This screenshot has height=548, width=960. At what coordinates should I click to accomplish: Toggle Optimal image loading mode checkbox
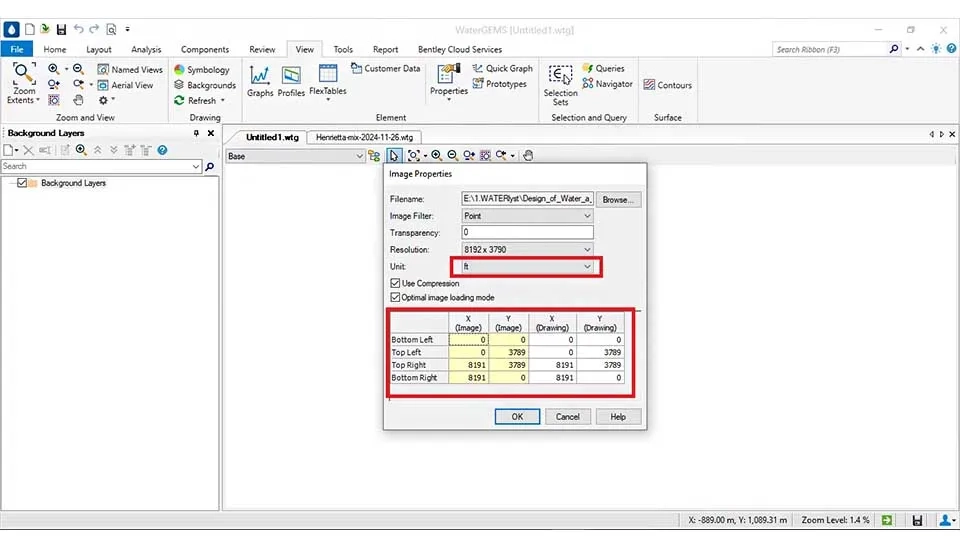click(x=395, y=297)
